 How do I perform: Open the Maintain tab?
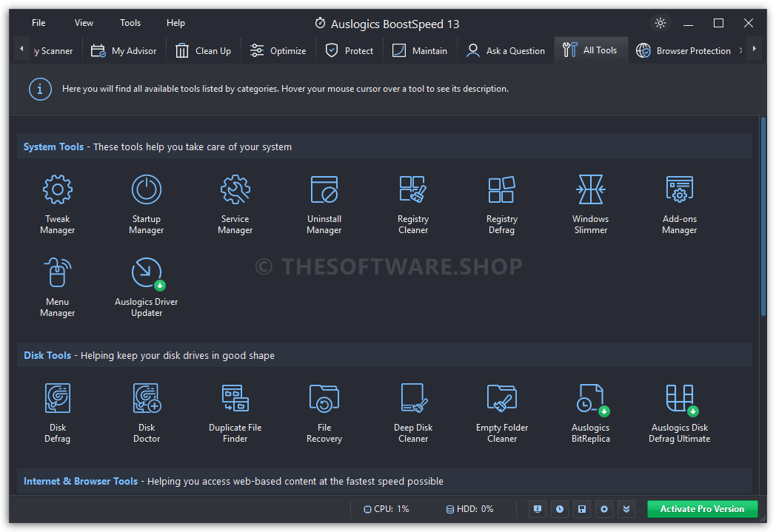(420, 51)
